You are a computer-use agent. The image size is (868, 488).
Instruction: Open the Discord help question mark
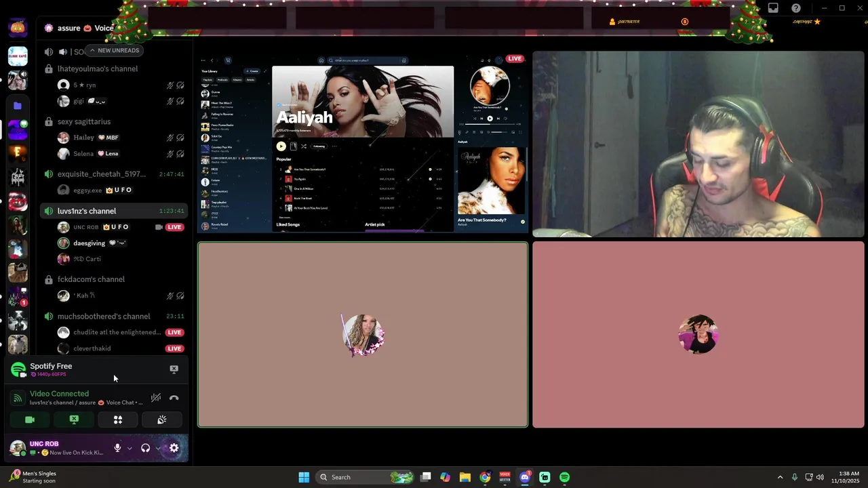click(796, 8)
